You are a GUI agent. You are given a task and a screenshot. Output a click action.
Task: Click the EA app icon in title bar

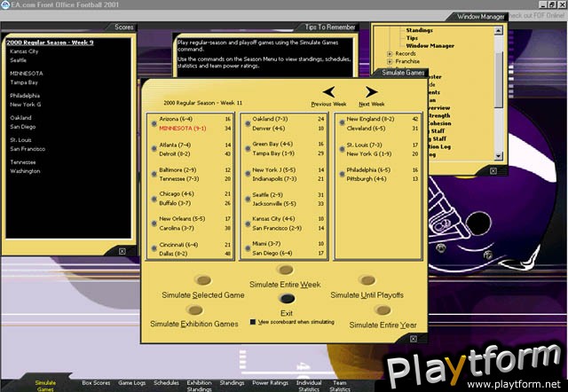click(4, 4)
